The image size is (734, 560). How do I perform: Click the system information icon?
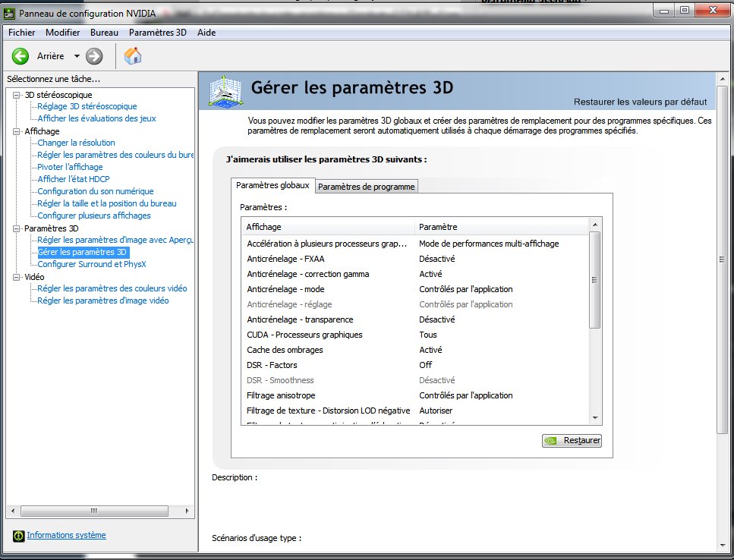(x=18, y=536)
